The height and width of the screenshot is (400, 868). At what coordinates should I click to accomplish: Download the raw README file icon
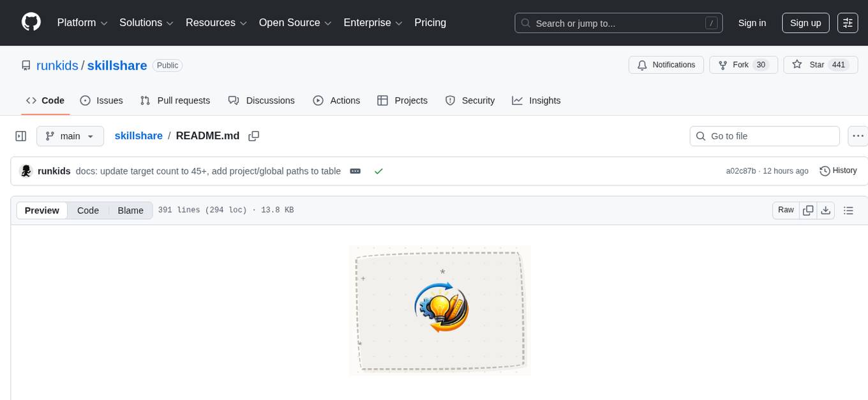tap(826, 210)
